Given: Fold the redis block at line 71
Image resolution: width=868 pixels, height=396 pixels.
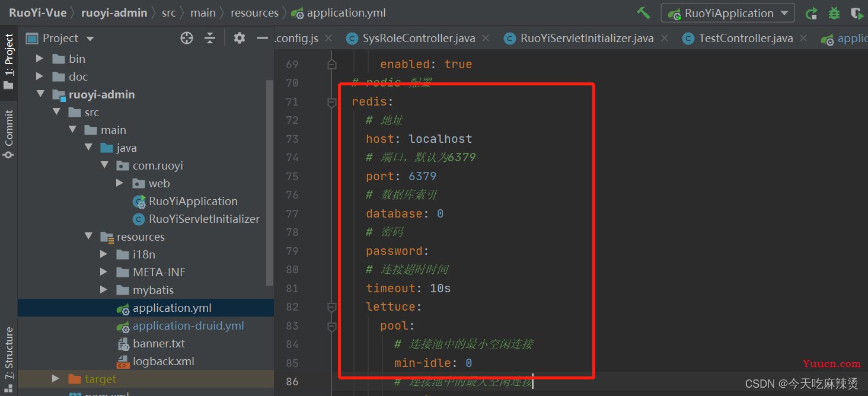Looking at the screenshot, I should (x=331, y=102).
